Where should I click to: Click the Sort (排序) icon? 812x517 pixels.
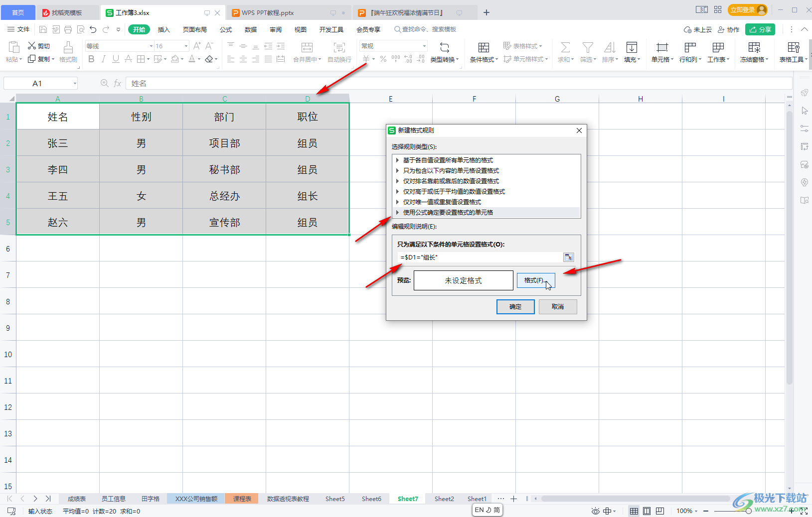tap(610, 47)
